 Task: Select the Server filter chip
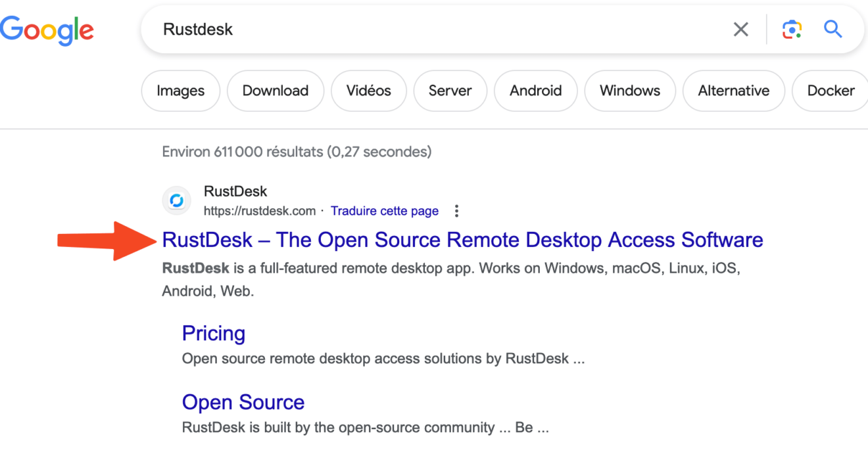tap(450, 91)
